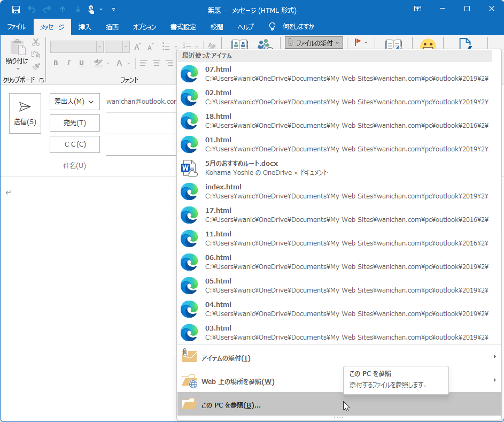Select the メッセージ ribbon tab
Screen dimensions: 504x422
pos(52,27)
